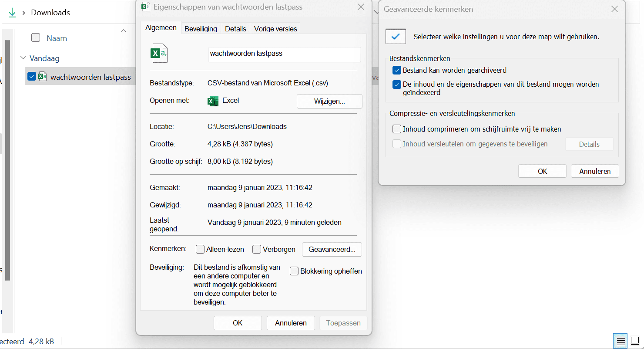Click Downloads in the address bar
Image resolution: width=644 pixels, height=349 pixels.
tap(50, 13)
